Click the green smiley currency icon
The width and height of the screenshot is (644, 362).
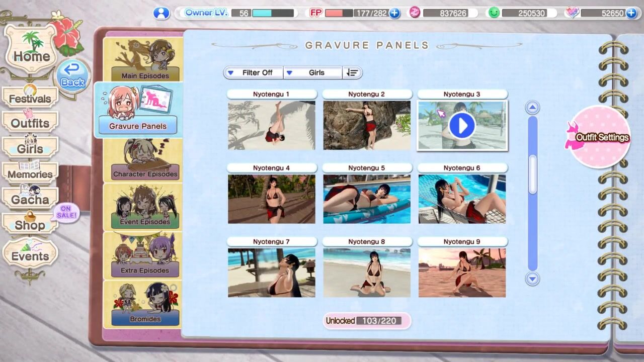494,13
